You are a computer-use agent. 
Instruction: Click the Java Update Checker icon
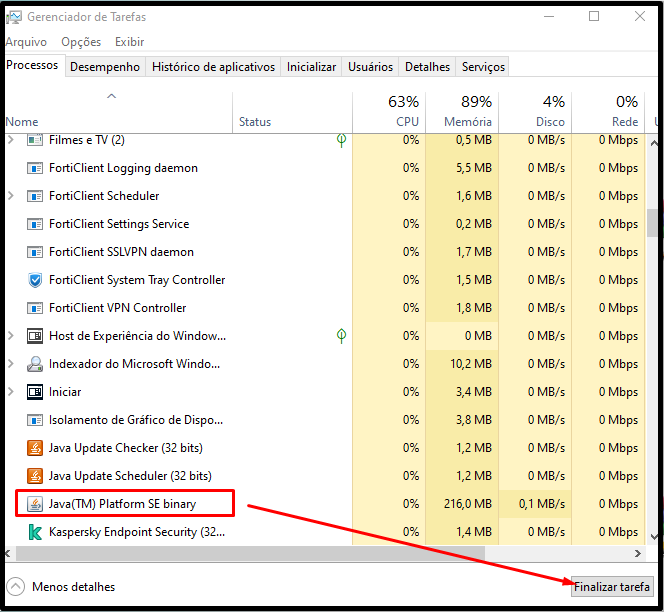(35, 448)
